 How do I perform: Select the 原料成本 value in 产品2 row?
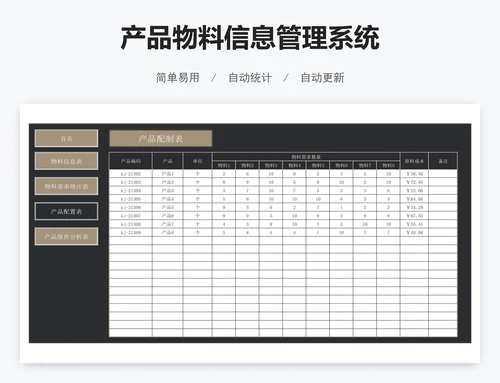point(414,182)
